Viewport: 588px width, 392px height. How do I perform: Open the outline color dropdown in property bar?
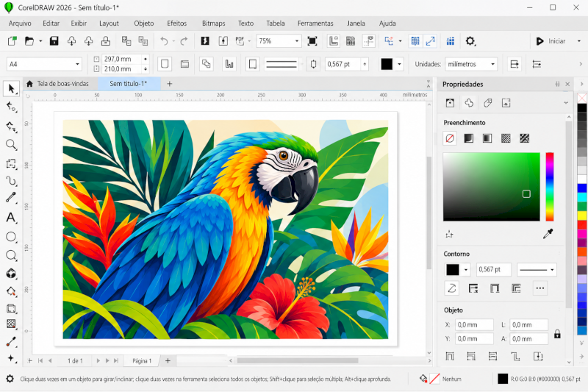[399, 64]
